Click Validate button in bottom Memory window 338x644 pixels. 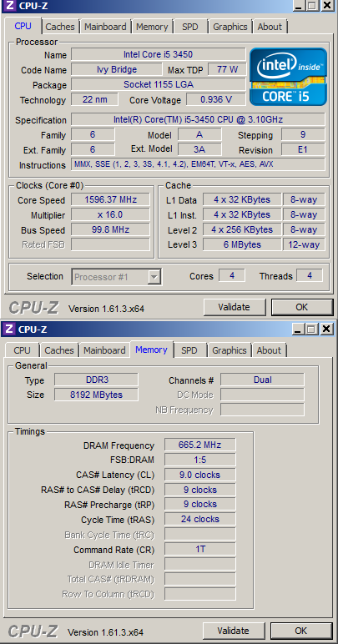(x=234, y=631)
